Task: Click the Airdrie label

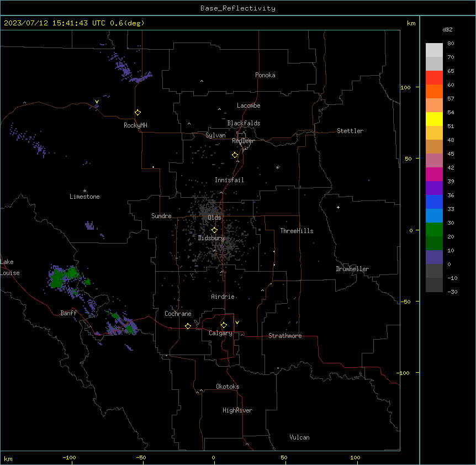Action: (x=223, y=297)
